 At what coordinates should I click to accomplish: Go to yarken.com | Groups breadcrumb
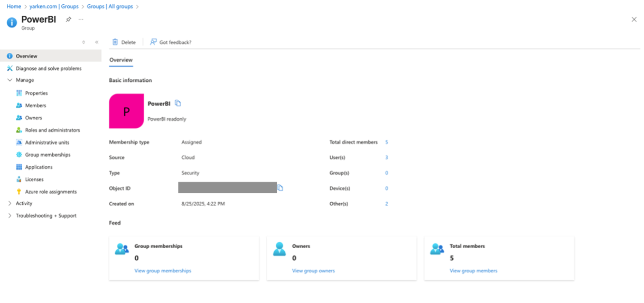pyautogui.click(x=54, y=7)
